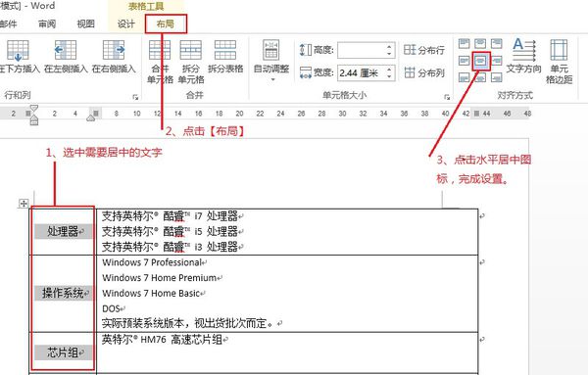
Task: Switch to the Design (设计) tab
Action: (x=126, y=23)
